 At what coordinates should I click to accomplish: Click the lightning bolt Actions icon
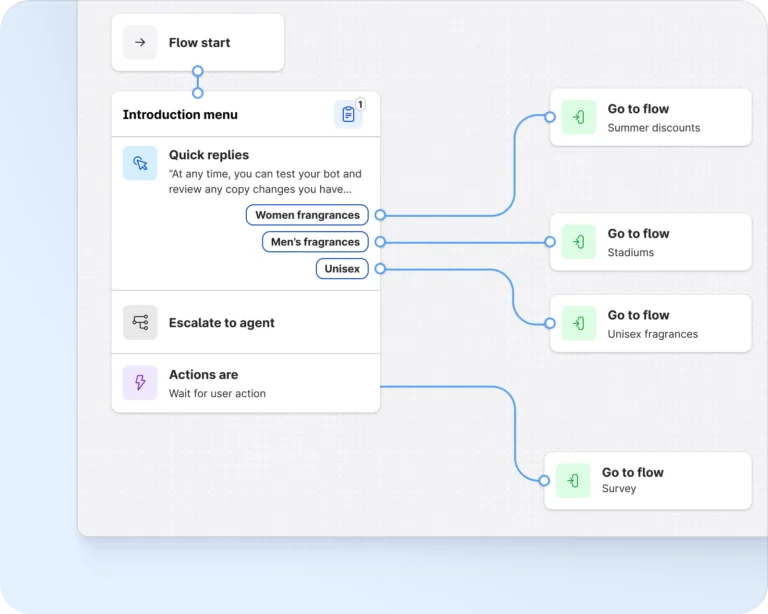(140, 383)
